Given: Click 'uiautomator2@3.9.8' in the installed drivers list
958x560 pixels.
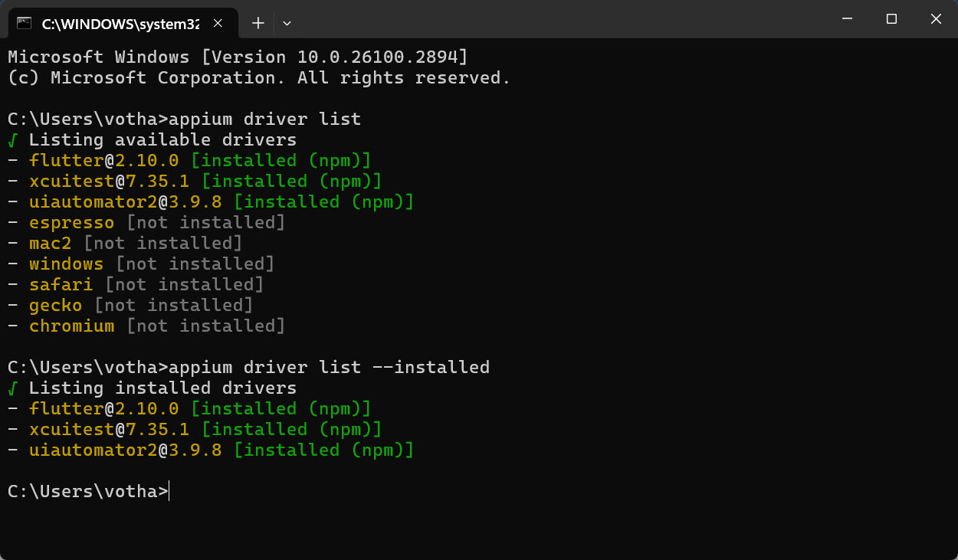Looking at the screenshot, I should click(x=126, y=450).
